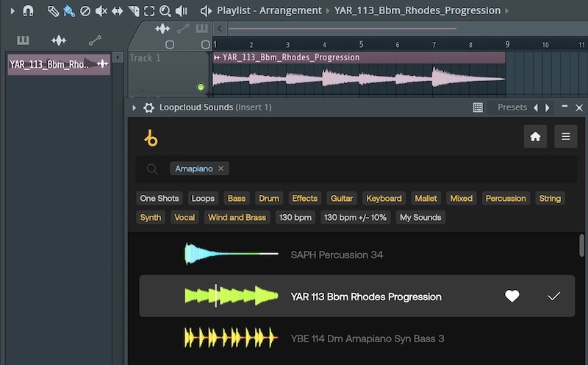
Task: Filter by Effects tag
Action: tap(304, 198)
